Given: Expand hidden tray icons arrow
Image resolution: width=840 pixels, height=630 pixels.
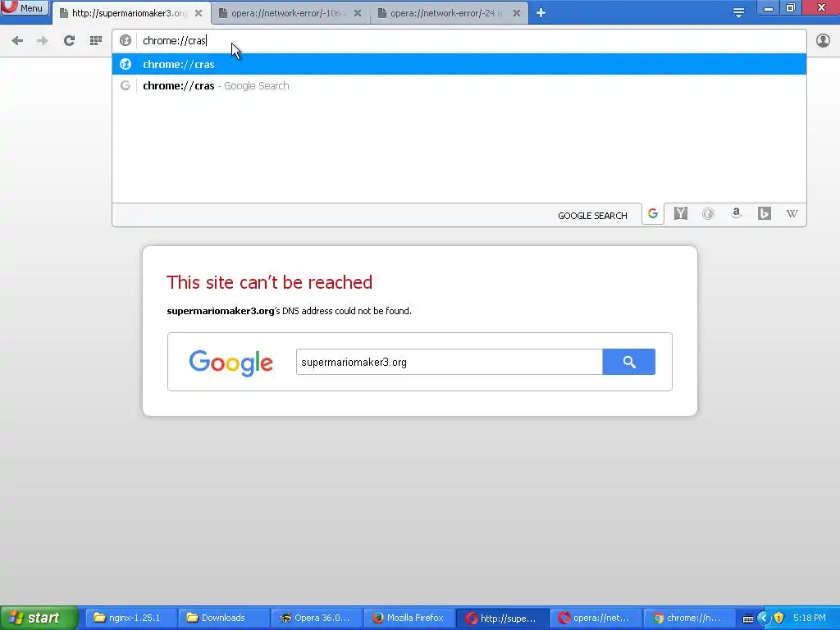Looking at the screenshot, I should [764, 619].
